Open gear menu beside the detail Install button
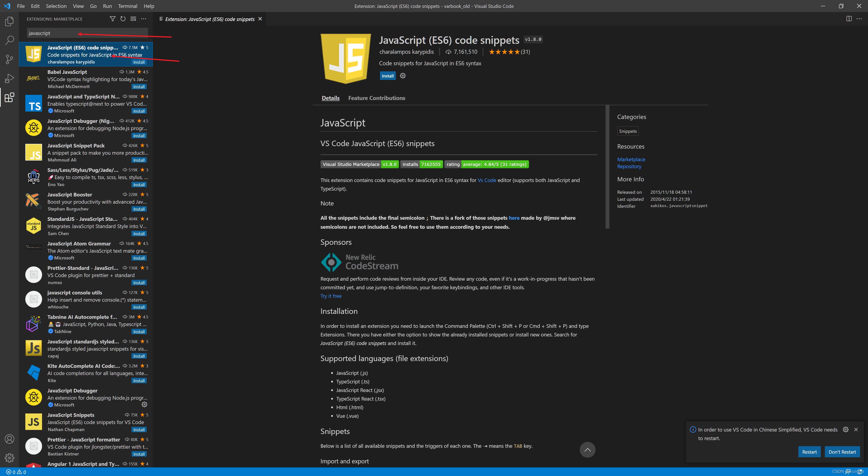This screenshot has height=476, width=868. [403, 76]
